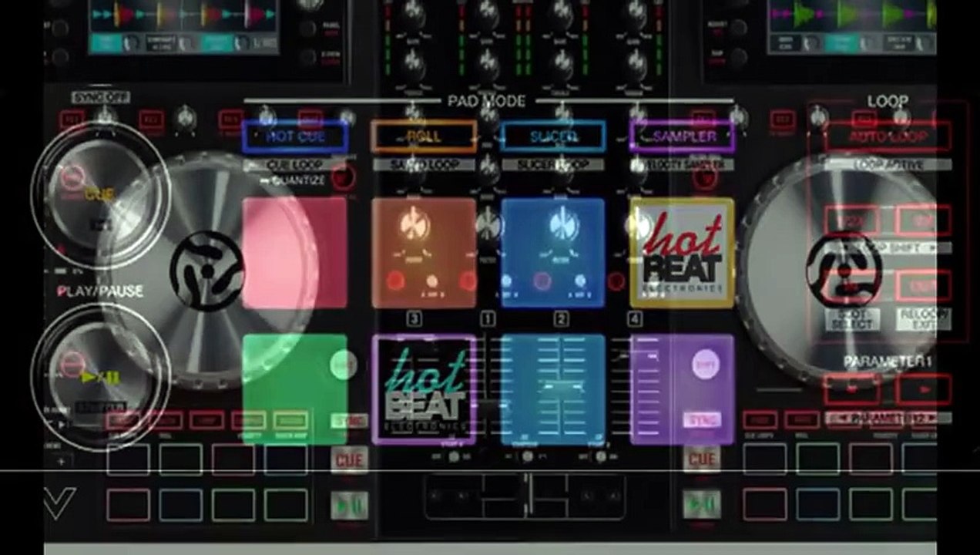This screenshot has height=555, width=980.
Task: Click the PLAY/PAUSE label
Action: (100, 291)
